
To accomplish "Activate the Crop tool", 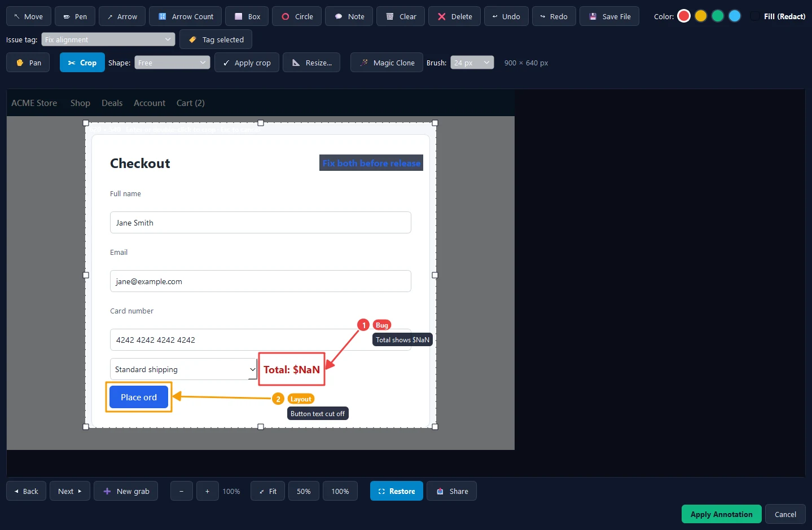I will (x=82, y=63).
